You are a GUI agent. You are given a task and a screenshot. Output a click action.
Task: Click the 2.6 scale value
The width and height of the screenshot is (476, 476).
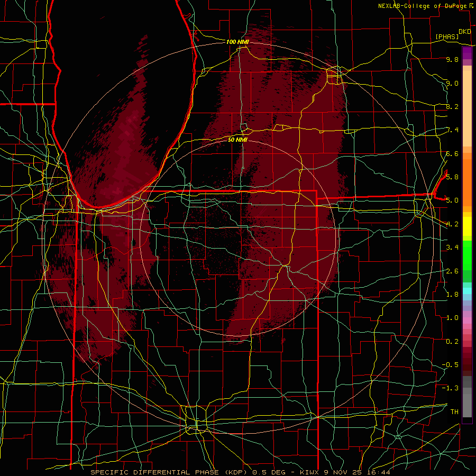click(452, 271)
